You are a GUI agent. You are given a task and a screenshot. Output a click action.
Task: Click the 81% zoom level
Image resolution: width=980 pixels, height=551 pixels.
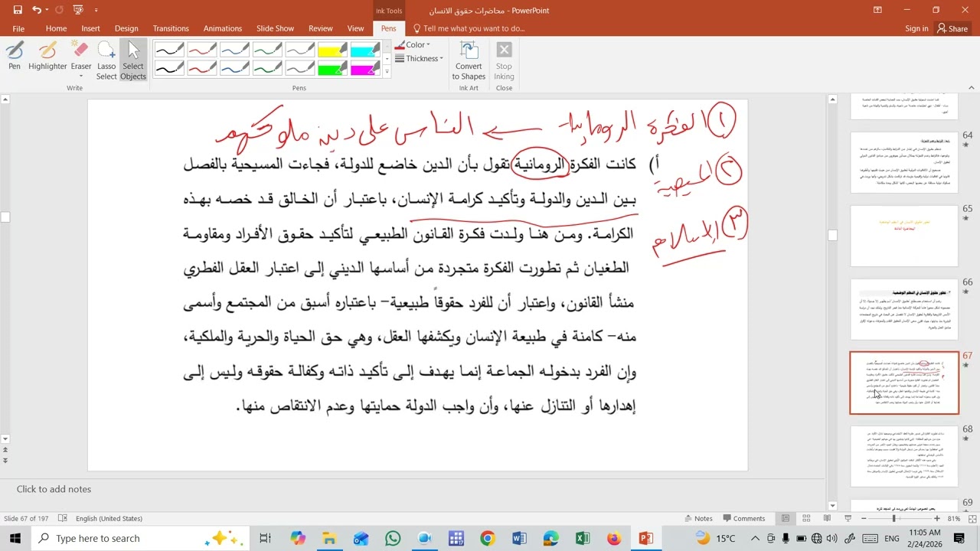tap(954, 518)
